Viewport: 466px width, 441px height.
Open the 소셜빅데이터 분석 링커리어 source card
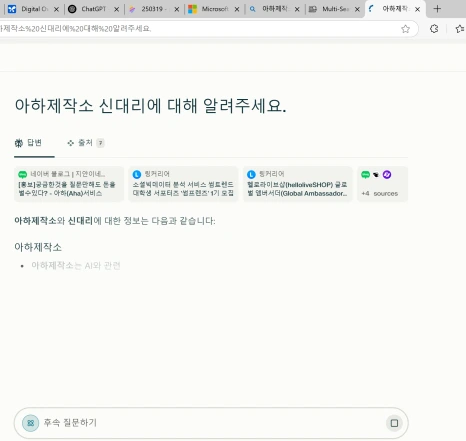[183, 184]
